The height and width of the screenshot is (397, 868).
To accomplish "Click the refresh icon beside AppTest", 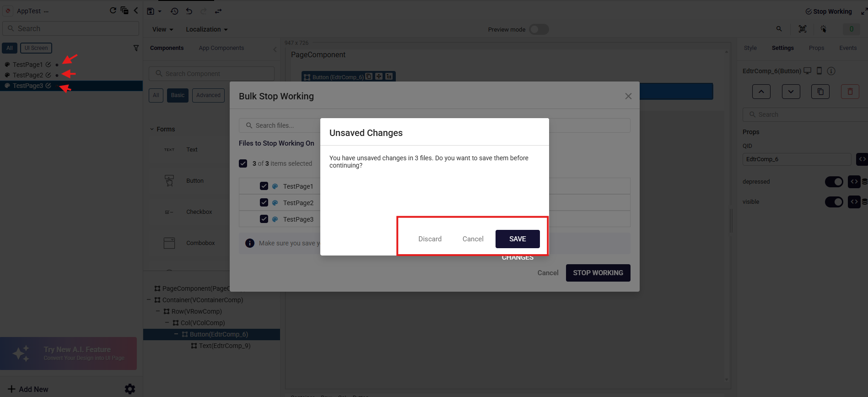I will pos(113,11).
